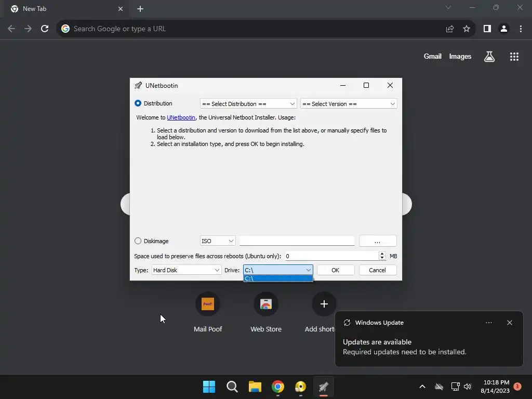Open the Chrome profile menu
Image resolution: width=532 pixels, height=399 pixels.
[x=504, y=29]
